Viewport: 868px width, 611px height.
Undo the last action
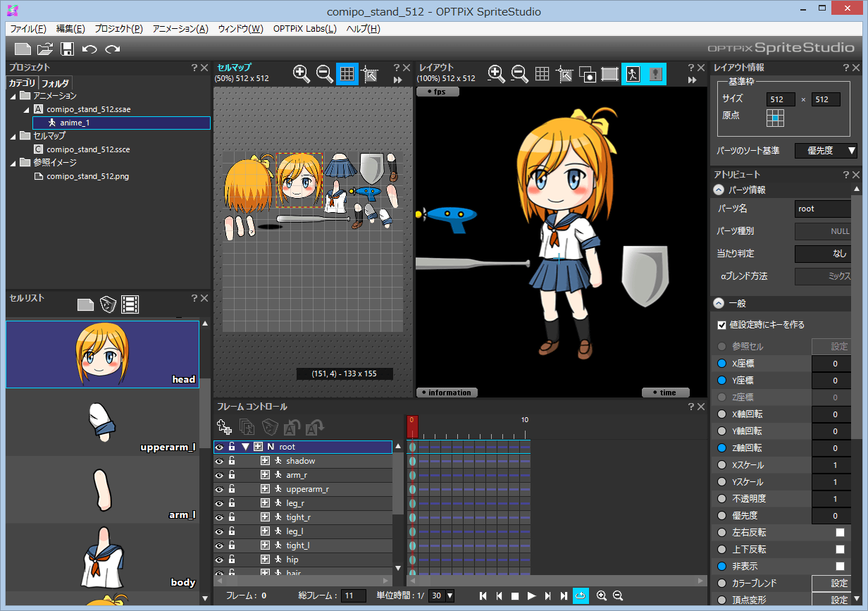89,49
